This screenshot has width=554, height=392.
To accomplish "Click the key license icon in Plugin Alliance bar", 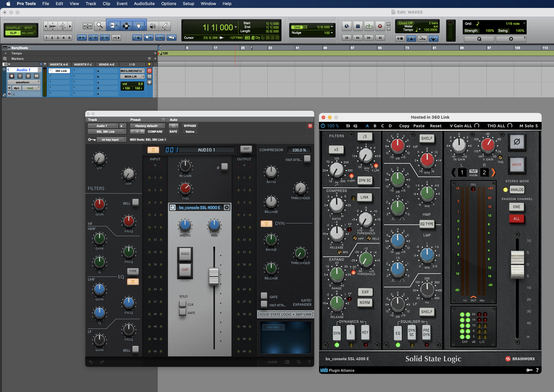I will tap(529, 370).
